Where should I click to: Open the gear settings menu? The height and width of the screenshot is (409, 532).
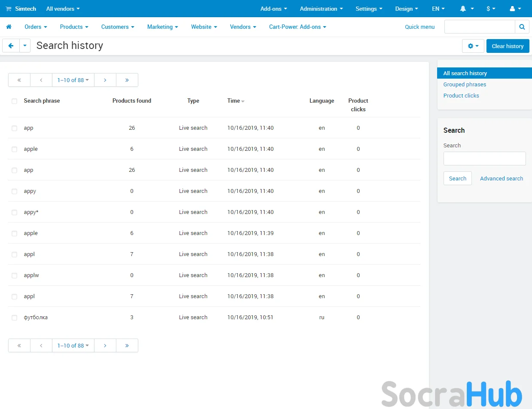click(x=473, y=46)
